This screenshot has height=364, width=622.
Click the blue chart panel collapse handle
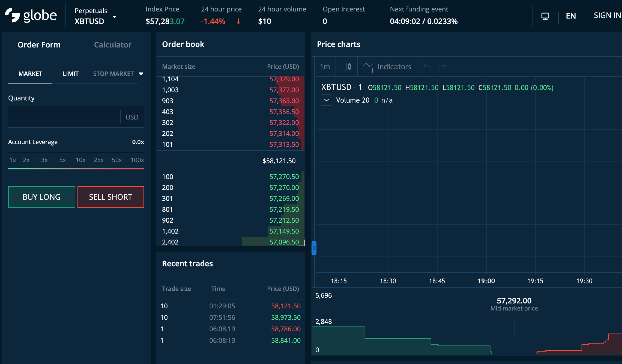314,248
